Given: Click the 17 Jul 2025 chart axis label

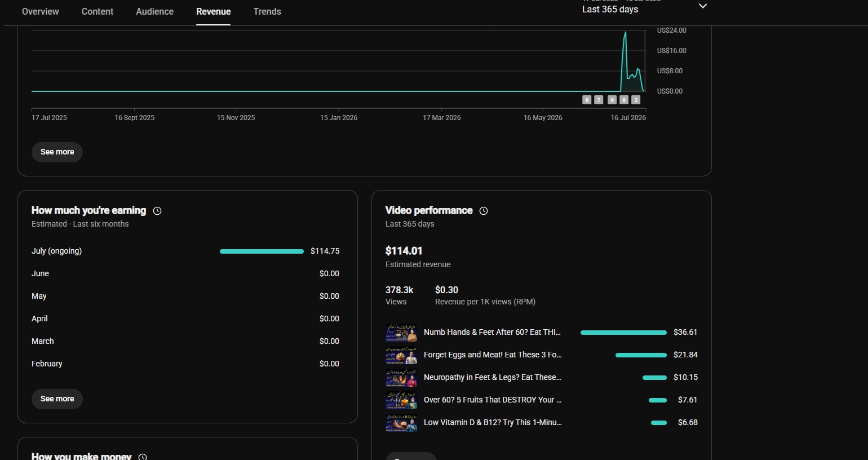Looking at the screenshot, I should (49, 118).
